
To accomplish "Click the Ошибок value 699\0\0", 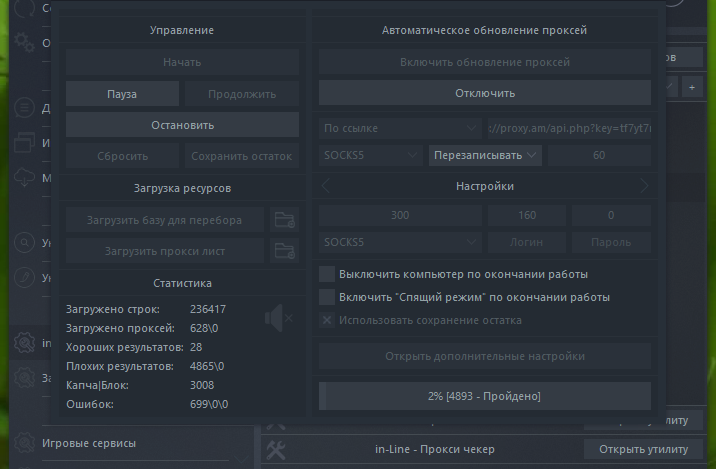I will pyautogui.click(x=209, y=404).
